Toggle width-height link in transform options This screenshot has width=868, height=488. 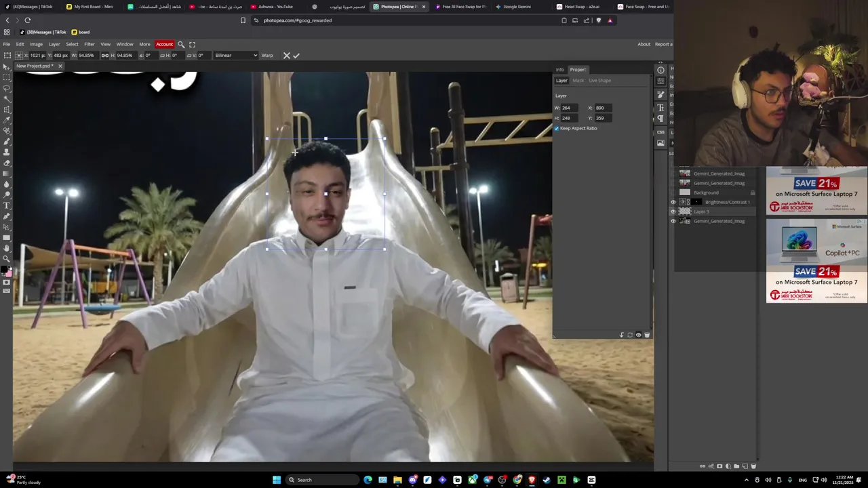point(104,56)
